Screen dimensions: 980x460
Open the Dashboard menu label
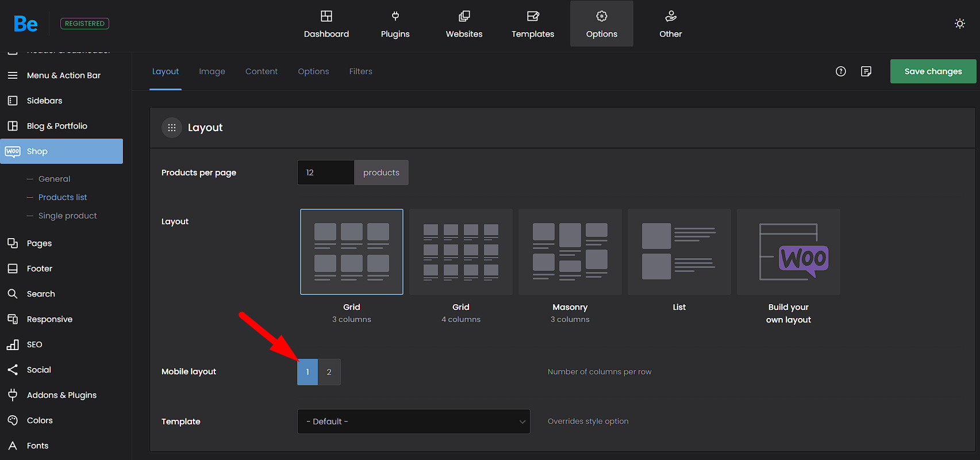(326, 34)
